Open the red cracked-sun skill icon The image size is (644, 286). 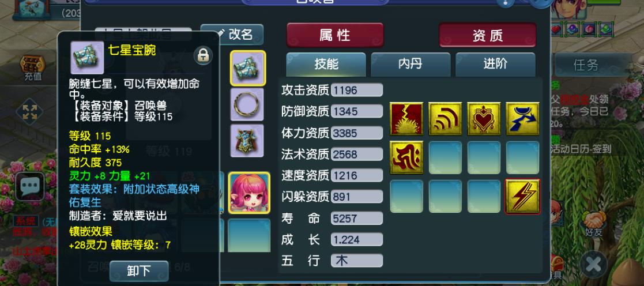point(406,119)
